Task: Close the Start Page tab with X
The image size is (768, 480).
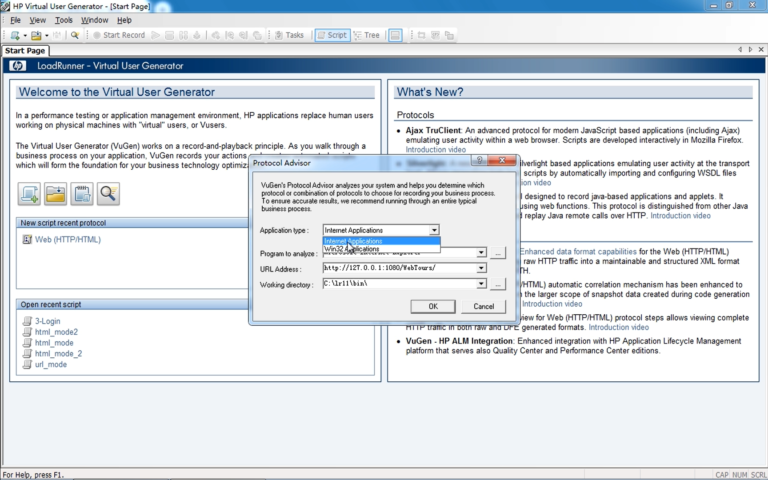Action: tap(761, 49)
